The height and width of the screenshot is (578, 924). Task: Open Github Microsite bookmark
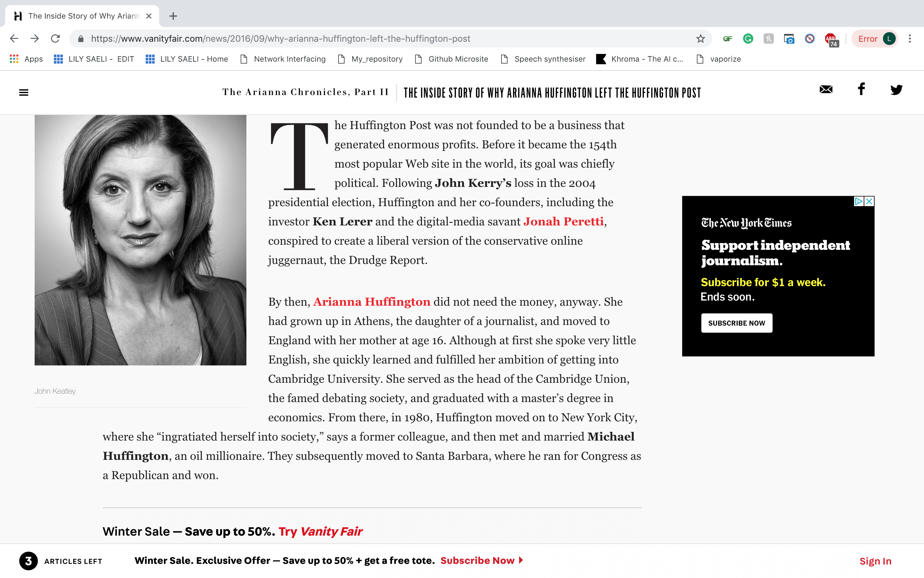(452, 59)
